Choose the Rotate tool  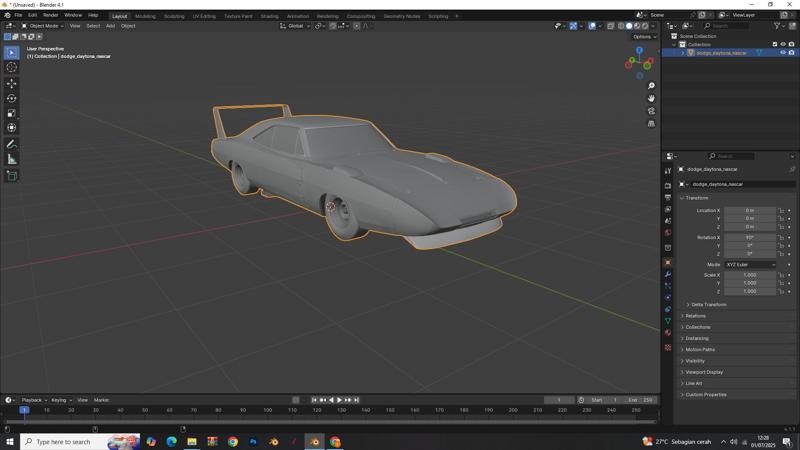12,98
